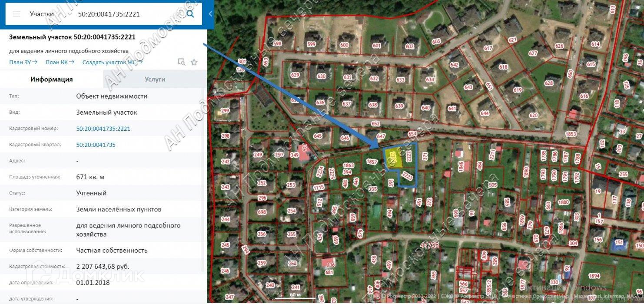This screenshot has width=644, height=304.
Task: Switch to the Услуги tab
Action: 155,79
